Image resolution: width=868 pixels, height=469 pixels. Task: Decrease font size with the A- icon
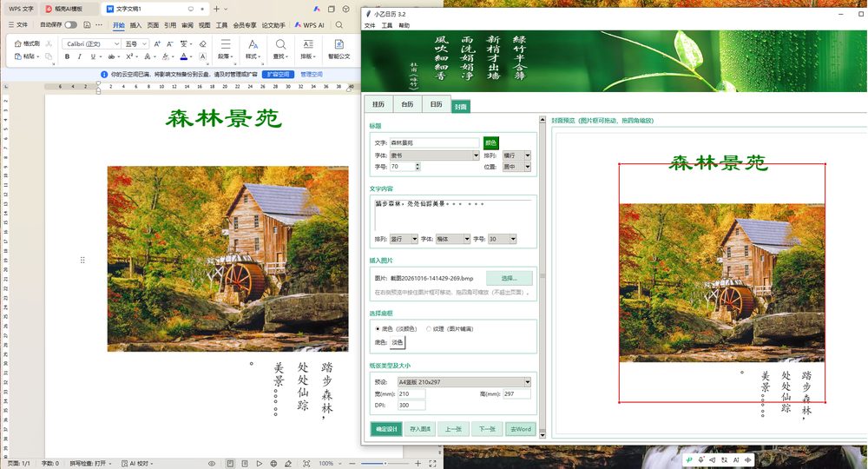click(170, 43)
